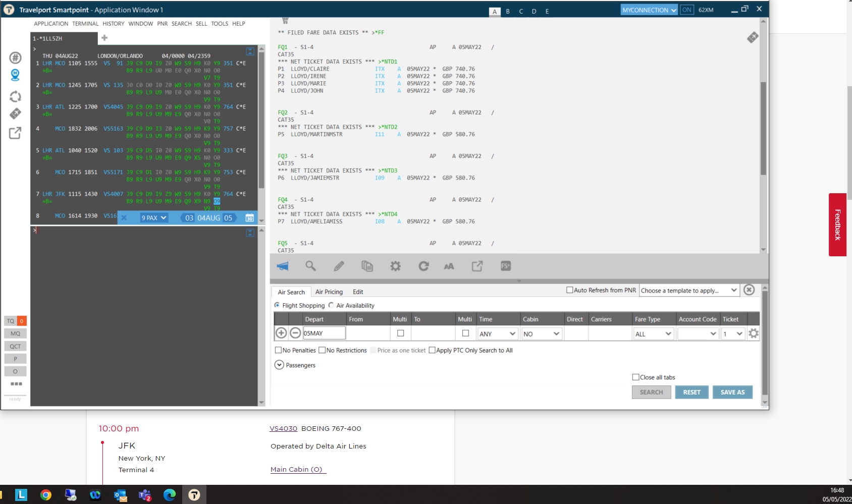Remove the search row with the minus circle
The image size is (852, 504).
tap(296, 333)
